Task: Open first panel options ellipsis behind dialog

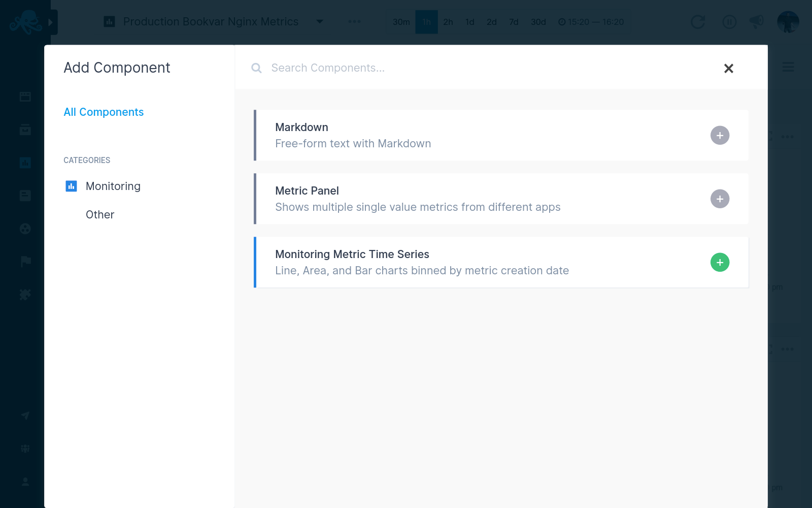Action: (x=787, y=137)
